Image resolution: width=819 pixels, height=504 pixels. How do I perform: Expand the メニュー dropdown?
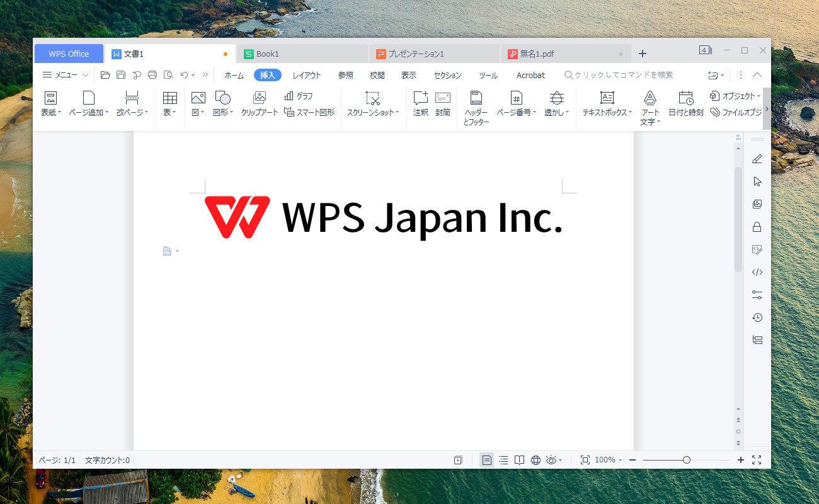[x=65, y=75]
